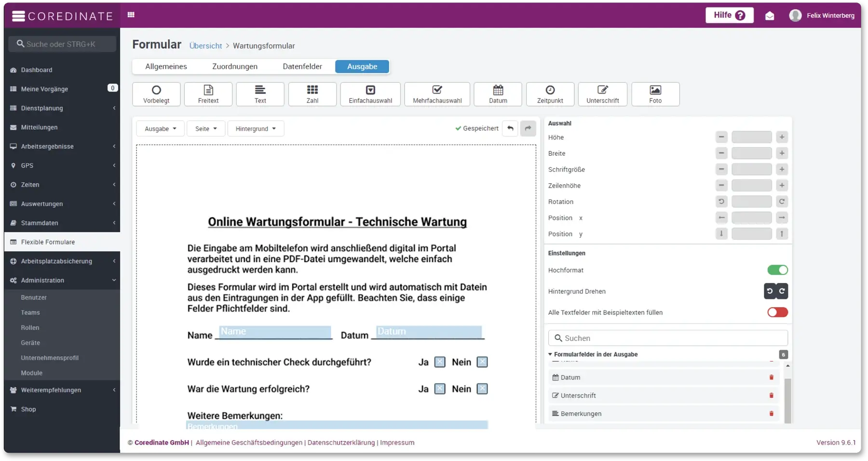The height and width of the screenshot is (461, 868).
Task: Rotate background clockwise in Hintergrund Drehen
Action: pyautogui.click(x=782, y=291)
